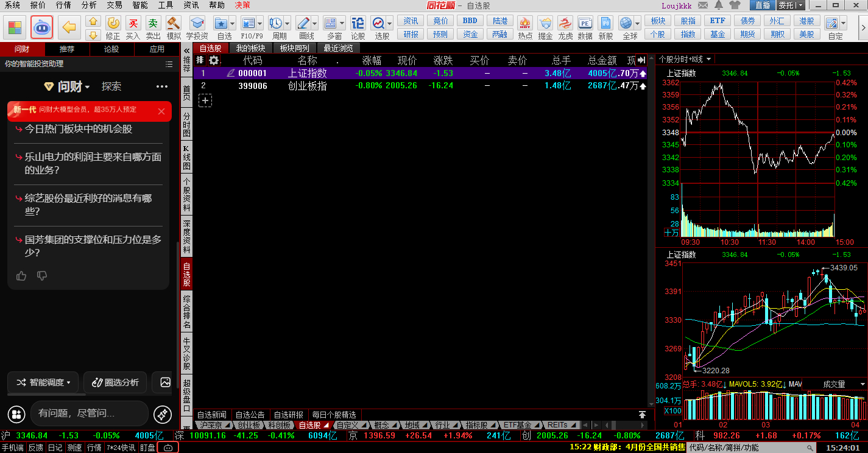Open the 智能调度 dropdown
The width and height of the screenshot is (868, 453).
(43, 382)
